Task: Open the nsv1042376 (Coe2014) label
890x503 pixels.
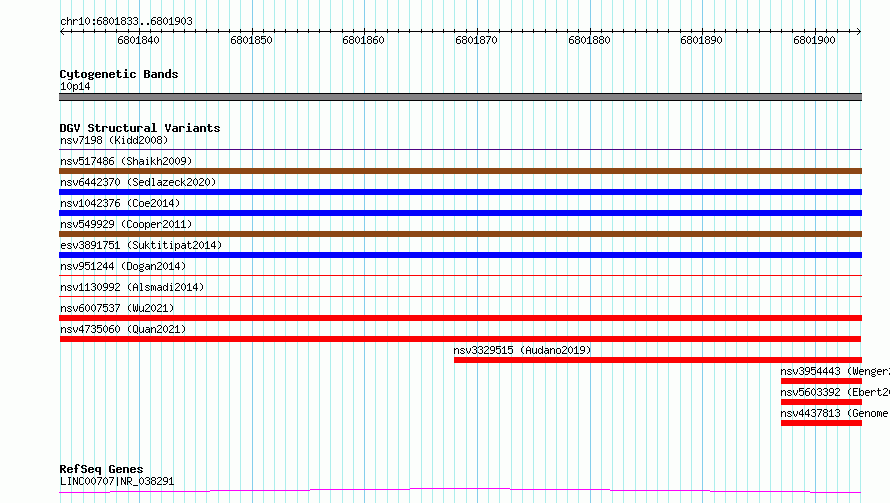Action: pos(120,203)
